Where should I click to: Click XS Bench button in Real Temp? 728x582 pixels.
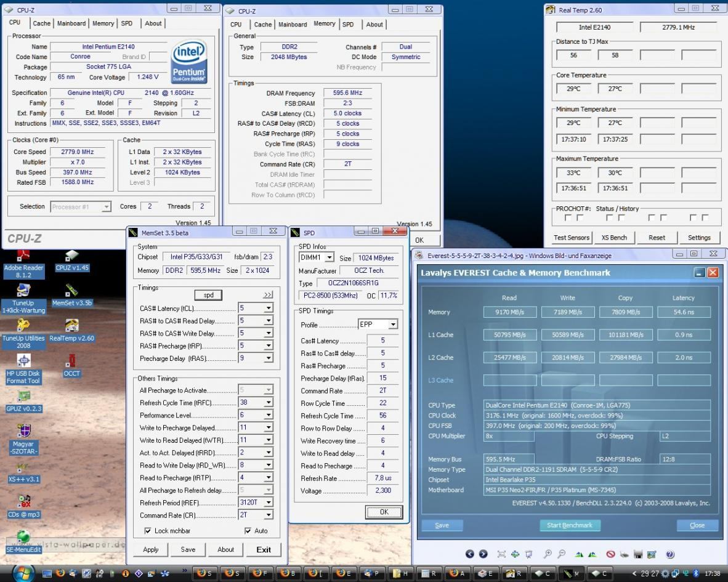pyautogui.click(x=614, y=238)
